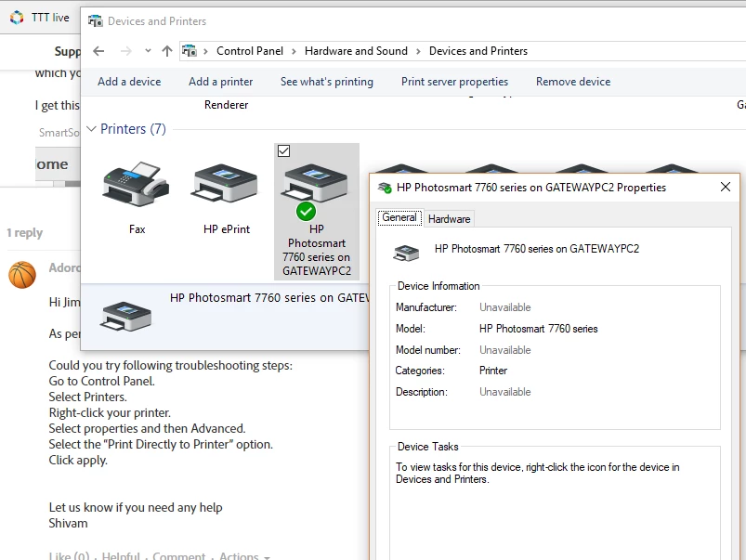Click the Manufacturer Unavailable value
Screen dimensions: 746x560
pos(504,307)
